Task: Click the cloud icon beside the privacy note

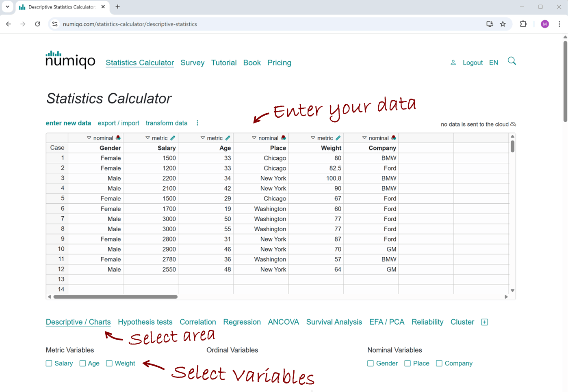Action: (x=513, y=124)
